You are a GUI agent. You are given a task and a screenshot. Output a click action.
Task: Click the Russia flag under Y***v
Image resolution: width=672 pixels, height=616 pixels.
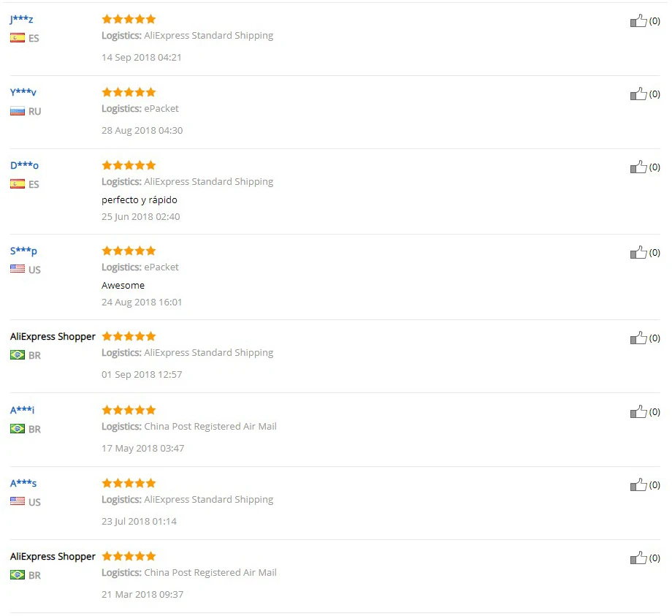(x=18, y=111)
